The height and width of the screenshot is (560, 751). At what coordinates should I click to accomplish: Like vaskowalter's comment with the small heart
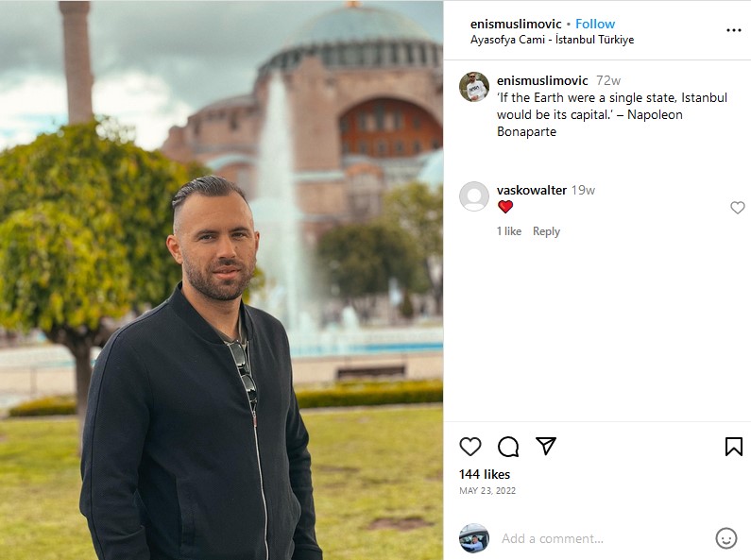[x=737, y=207]
